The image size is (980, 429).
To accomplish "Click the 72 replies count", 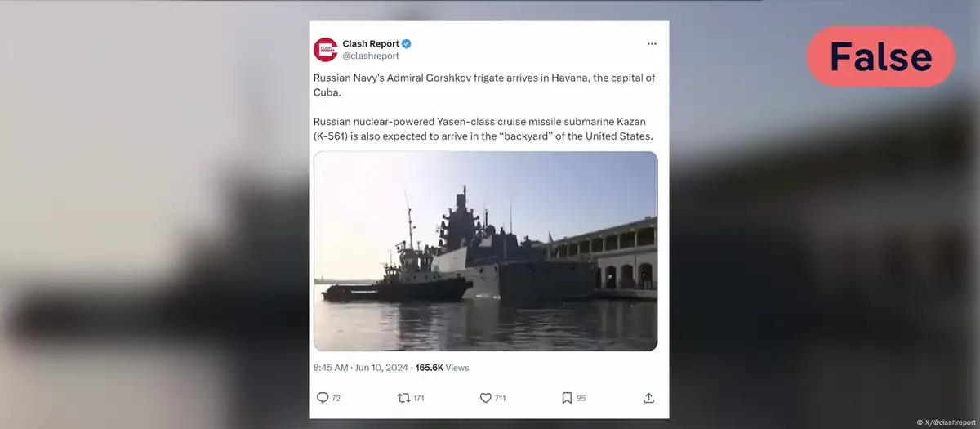I will (x=336, y=399).
